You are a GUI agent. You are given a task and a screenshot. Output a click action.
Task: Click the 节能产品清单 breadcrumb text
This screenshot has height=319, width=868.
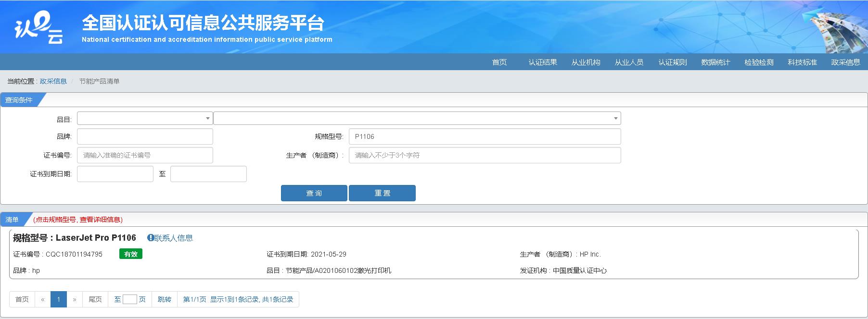(100, 81)
